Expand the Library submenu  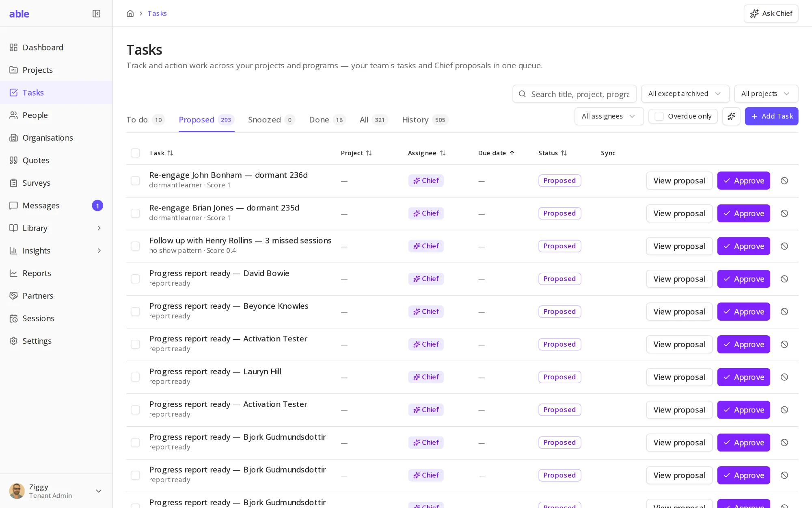click(x=99, y=228)
